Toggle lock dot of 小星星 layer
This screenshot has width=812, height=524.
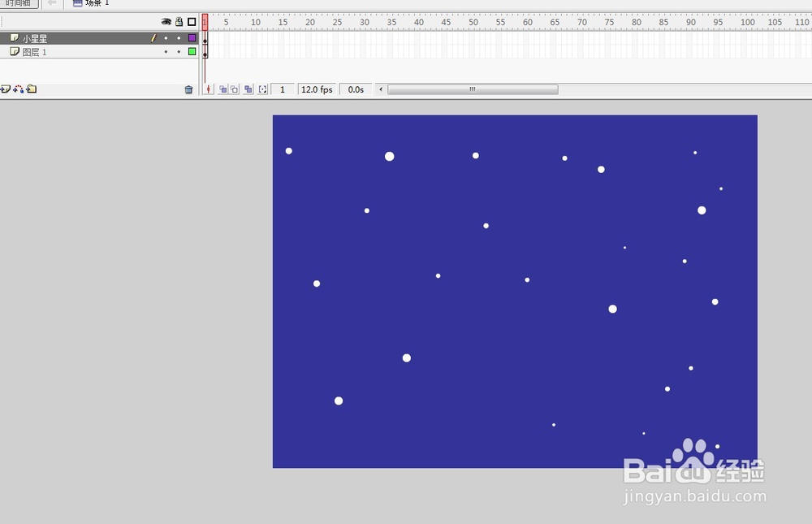(179, 38)
